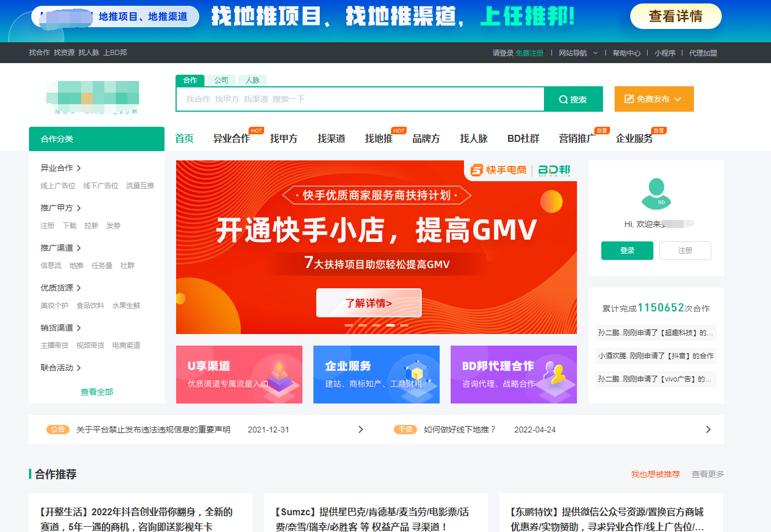
Task: Open the 【Sumzc】 recommendation card
Action: pos(376,513)
